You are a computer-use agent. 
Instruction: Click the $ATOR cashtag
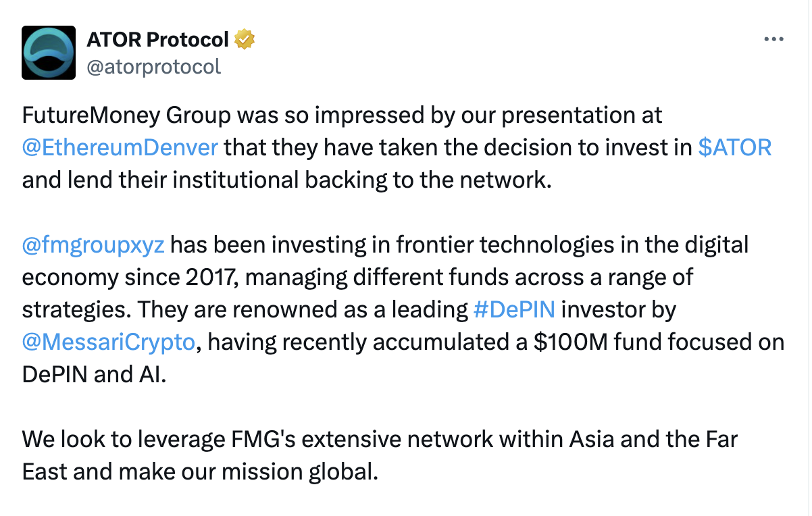click(734, 147)
